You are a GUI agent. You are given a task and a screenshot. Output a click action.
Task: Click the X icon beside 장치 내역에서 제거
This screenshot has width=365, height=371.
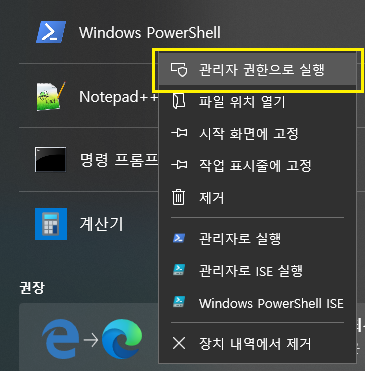pos(179,343)
